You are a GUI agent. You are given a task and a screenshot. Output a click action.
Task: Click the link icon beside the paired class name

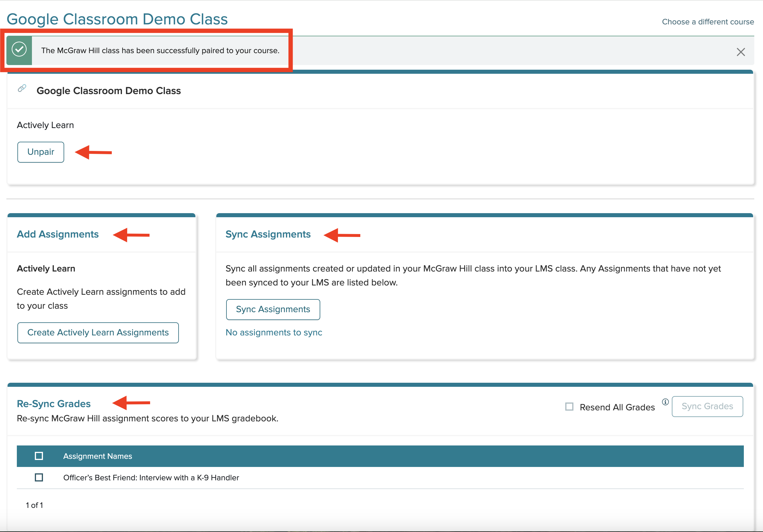tap(22, 88)
